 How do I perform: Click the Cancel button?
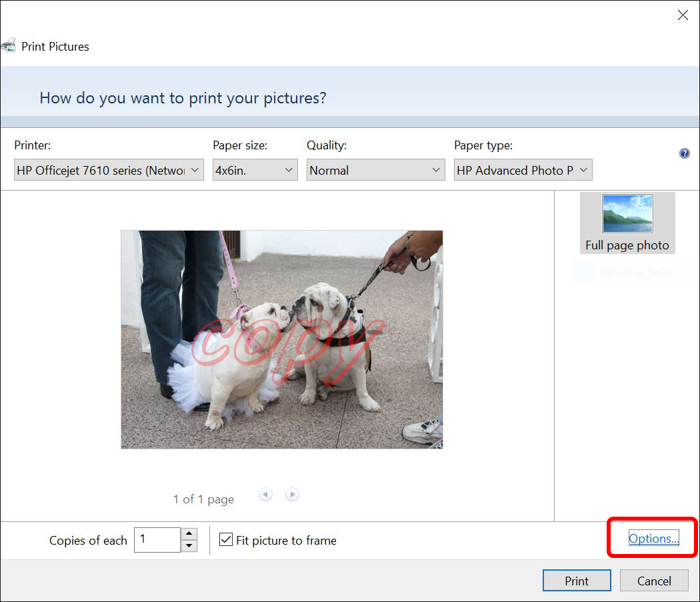click(x=654, y=581)
